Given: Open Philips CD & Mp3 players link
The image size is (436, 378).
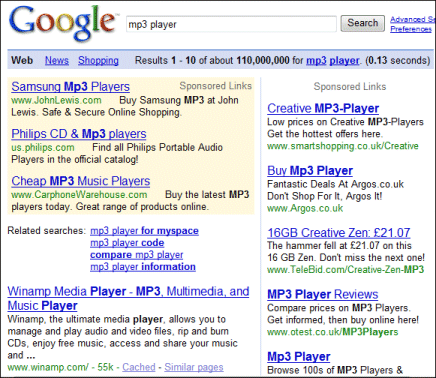Looking at the screenshot, I should pyautogui.click(x=79, y=134).
